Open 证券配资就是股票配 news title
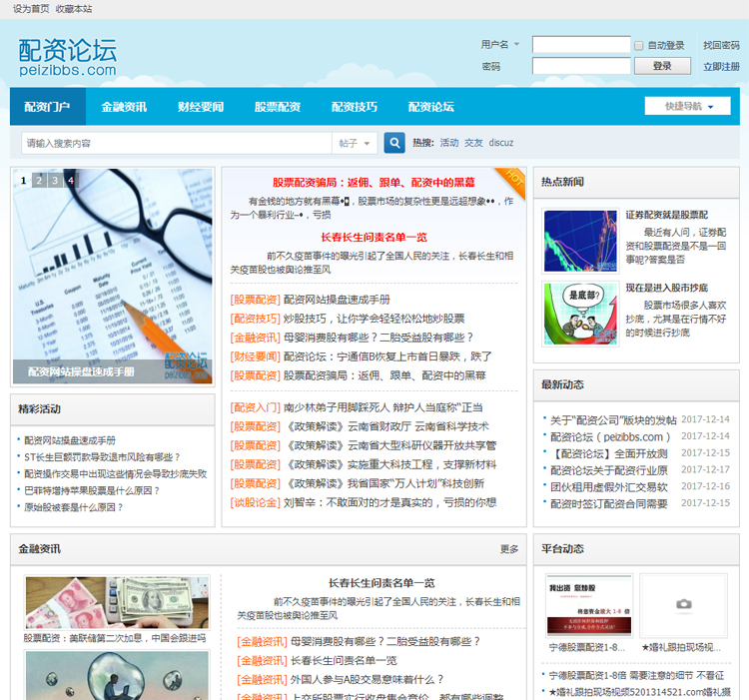Viewport: 749px width, 700px height. (x=667, y=215)
